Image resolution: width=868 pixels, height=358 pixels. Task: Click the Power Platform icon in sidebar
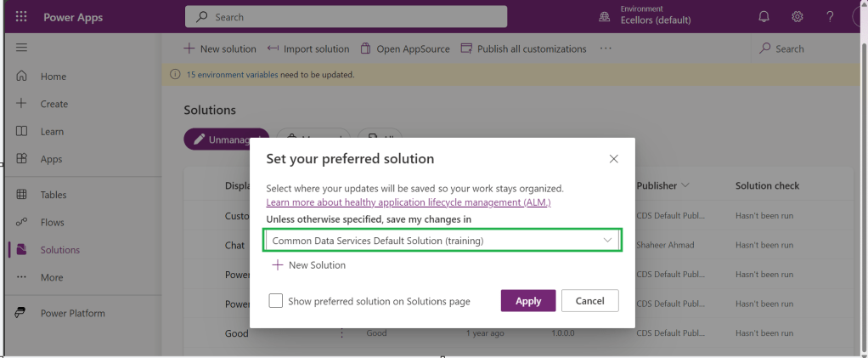point(21,313)
